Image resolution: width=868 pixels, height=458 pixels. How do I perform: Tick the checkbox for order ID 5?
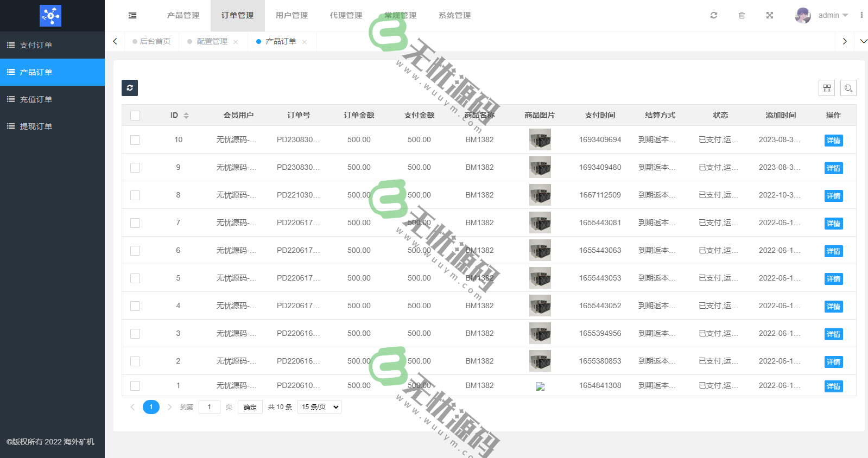[135, 278]
